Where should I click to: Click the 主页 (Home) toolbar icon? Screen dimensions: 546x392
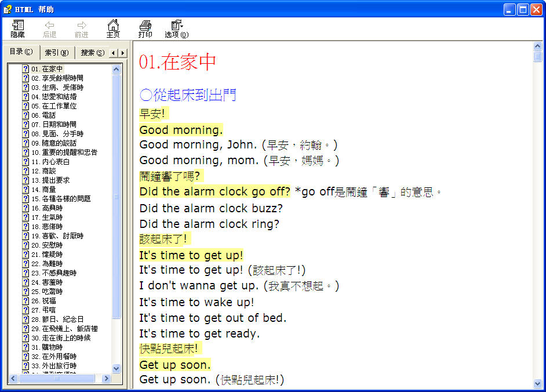click(113, 28)
